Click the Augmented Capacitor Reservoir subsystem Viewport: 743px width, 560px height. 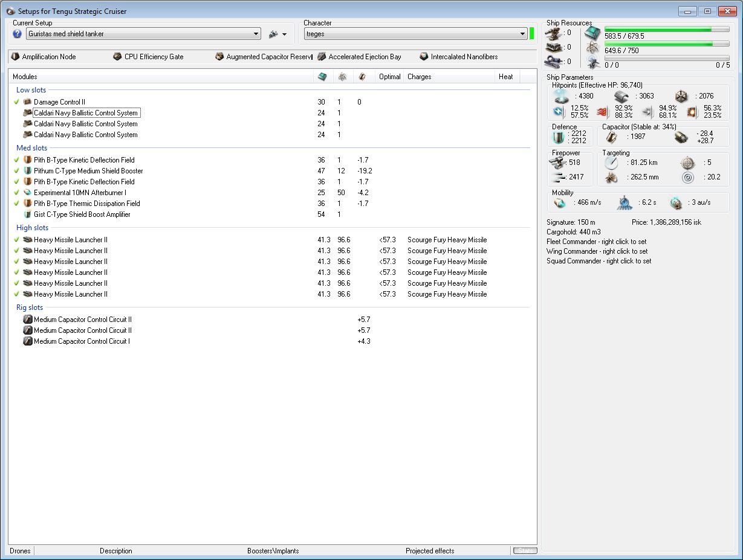[x=264, y=57]
